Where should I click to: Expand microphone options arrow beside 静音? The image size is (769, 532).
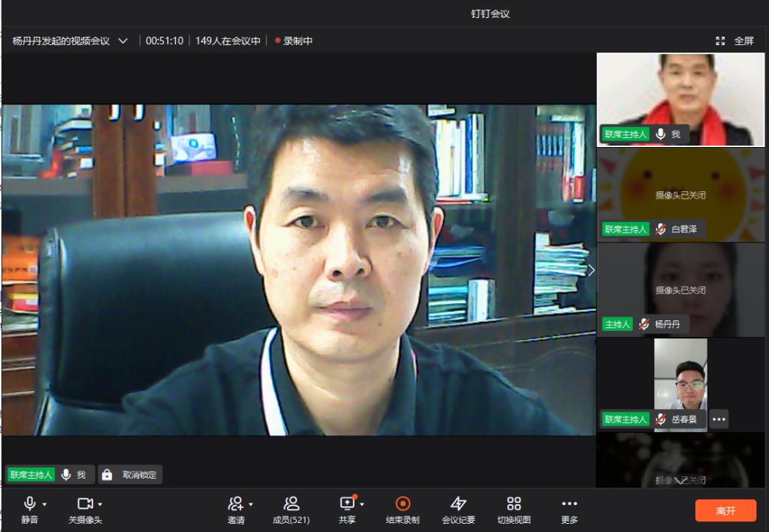(44, 504)
